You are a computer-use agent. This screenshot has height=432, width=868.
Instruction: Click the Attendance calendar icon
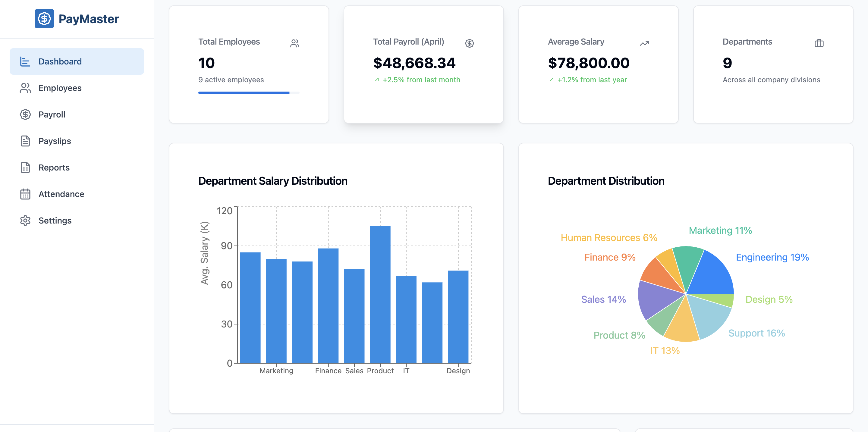25,194
